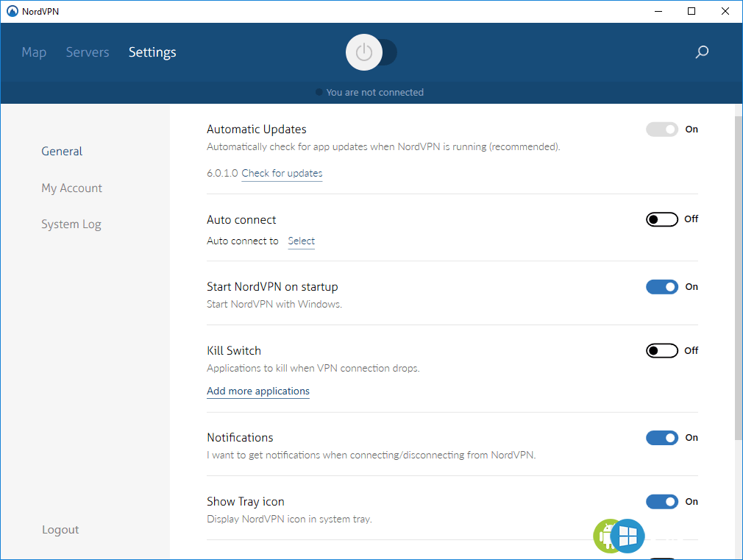Click the Logout button

[60, 530]
